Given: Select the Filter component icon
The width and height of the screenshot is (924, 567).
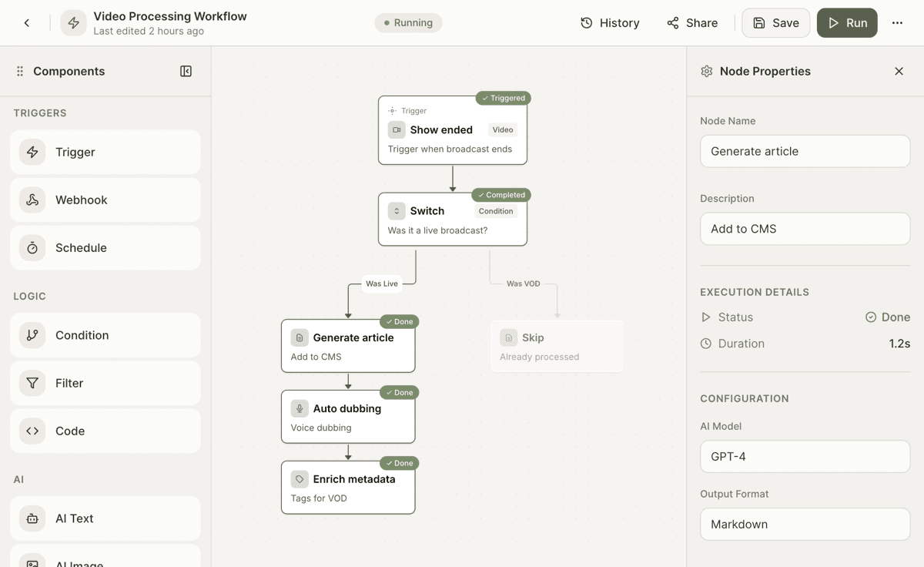Looking at the screenshot, I should [32, 383].
